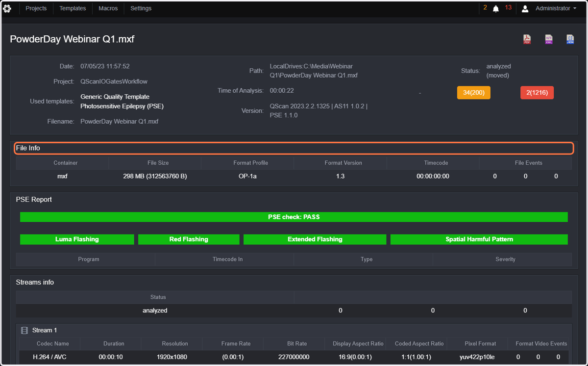
Task: Click the Display Aspect Ratio value 16:9(0.00:1)
Action: (355, 357)
